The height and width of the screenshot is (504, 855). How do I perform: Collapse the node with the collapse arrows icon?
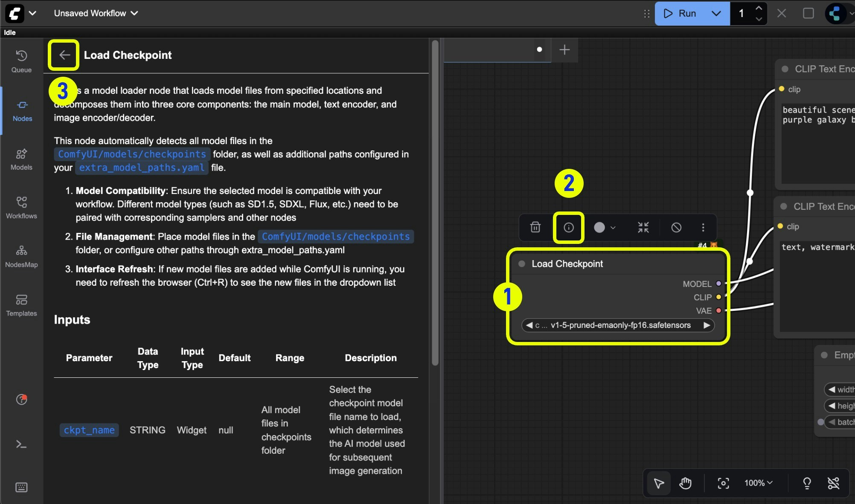pyautogui.click(x=643, y=228)
